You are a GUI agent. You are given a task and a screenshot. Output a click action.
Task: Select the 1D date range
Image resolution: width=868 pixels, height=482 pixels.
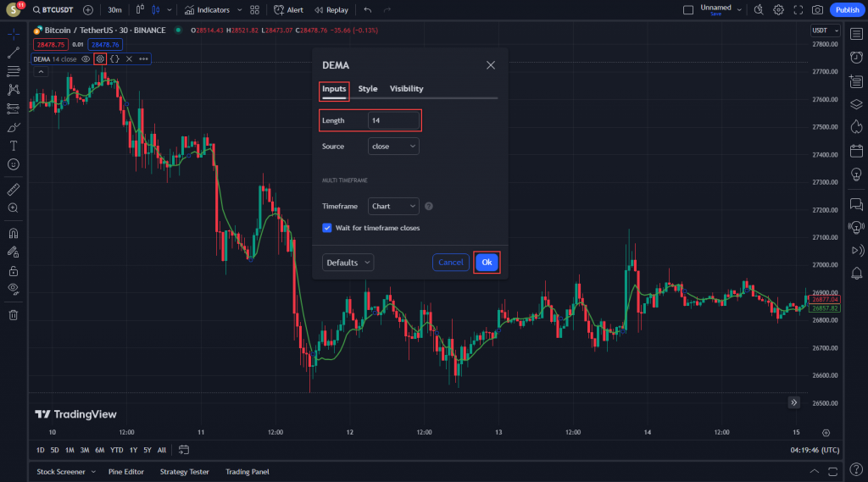pyautogui.click(x=41, y=450)
